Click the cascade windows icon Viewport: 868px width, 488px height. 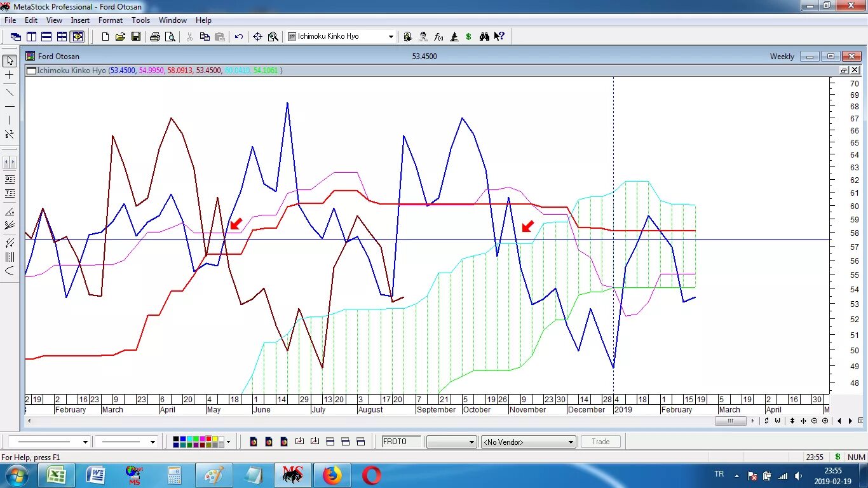coord(16,37)
